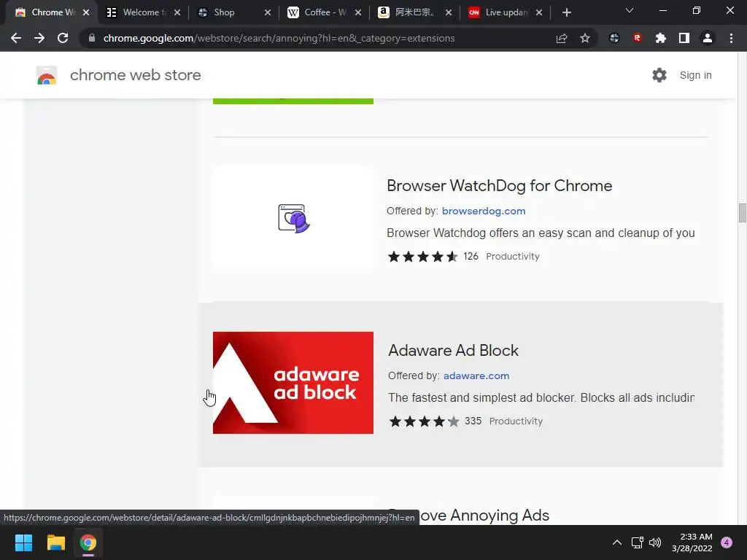Viewport: 747px width, 560px height.
Task: Click the red adaware ad block thumbnail
Action: click(x=293, y=383)
